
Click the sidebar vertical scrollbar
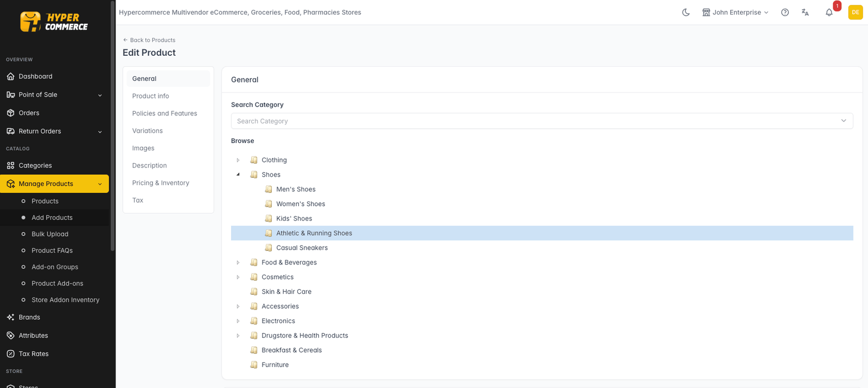112,126
